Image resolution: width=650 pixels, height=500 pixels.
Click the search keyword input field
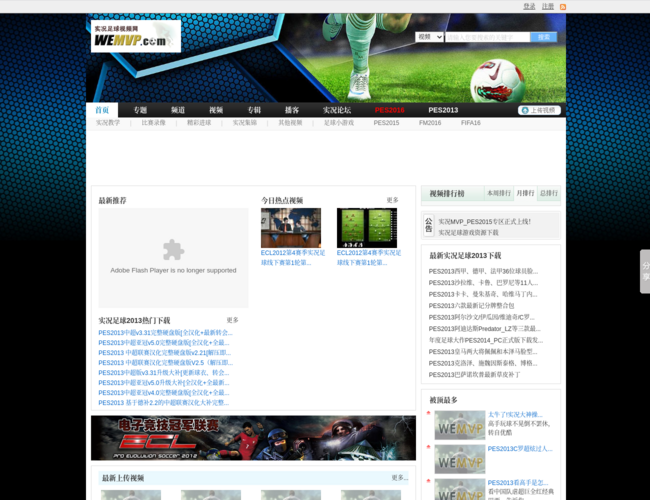tap(486, 37)
